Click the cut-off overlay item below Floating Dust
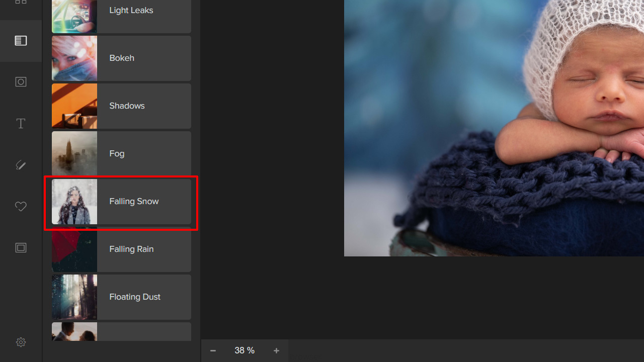Viewport: 644px width, 362px height. [121, 332]
